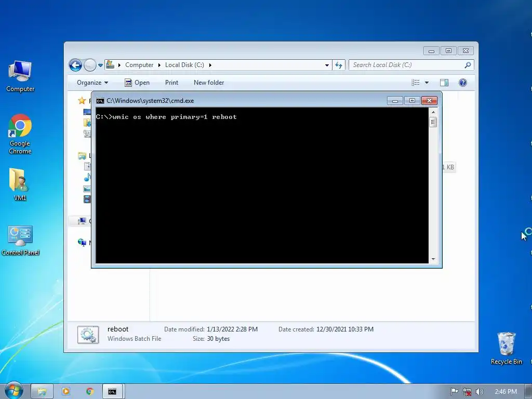Viewport: 532px width, 399px height.
Task: Click cmd scrollbar up arrow
Action: click(x=433, y=112)
